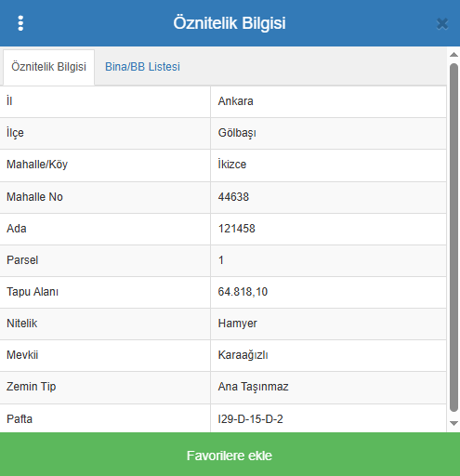Switch to Bina/BB Listesi tab
460x476 pixels.
click(x=142, y=67)
